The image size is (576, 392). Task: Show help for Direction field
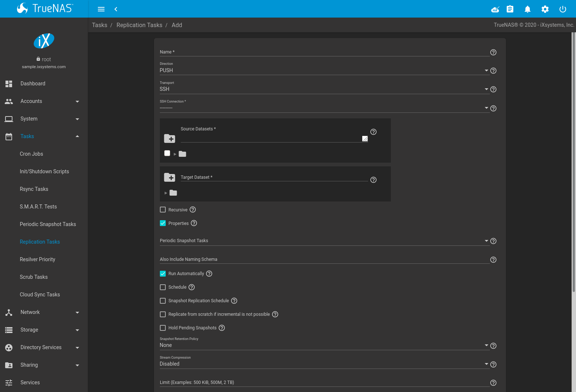494,71
